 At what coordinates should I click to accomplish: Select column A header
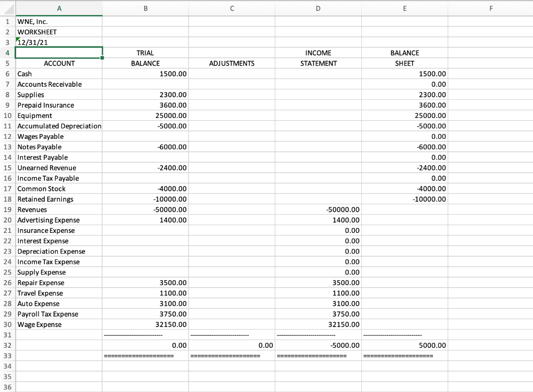point(59,8)
